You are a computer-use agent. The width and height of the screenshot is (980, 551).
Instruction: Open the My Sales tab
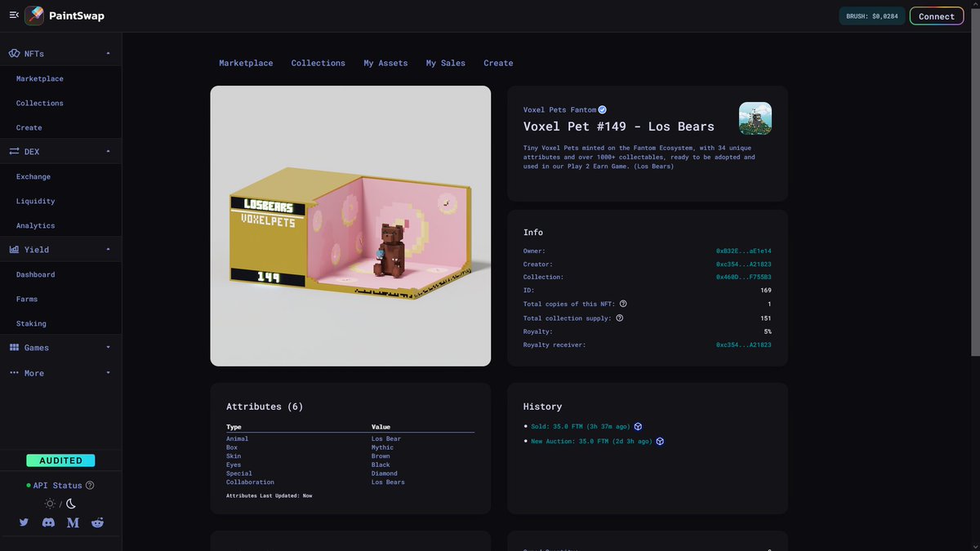[x=445, y=63]
